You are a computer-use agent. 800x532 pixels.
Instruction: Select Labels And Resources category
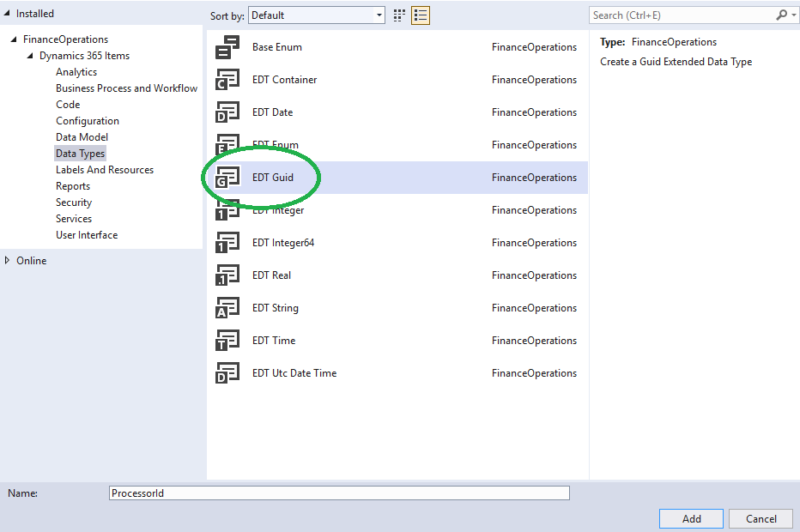tap(105, 170)
